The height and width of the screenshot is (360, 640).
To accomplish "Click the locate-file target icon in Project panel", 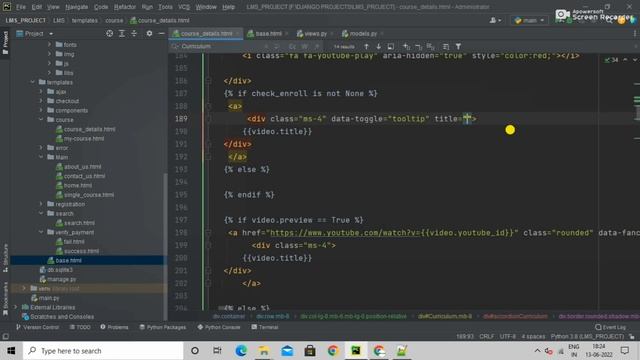I will pyautogui.click(x=109, y=33).
